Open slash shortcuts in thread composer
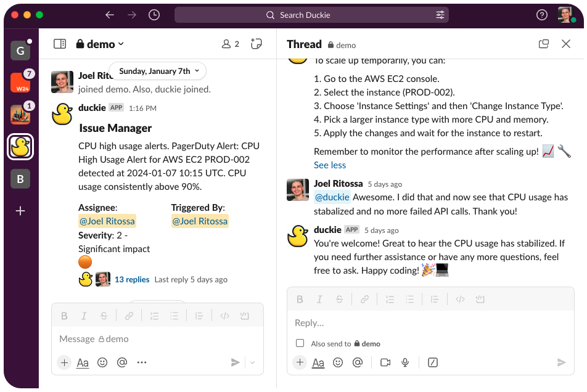The width and height of the screenshot is (587, 392). 433,362
